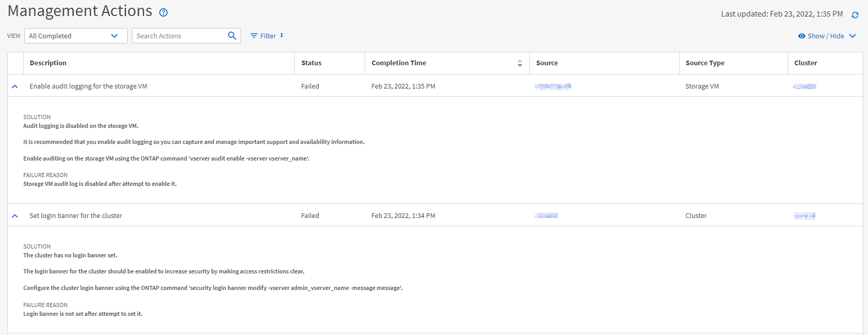Open the source link for login banner row
This screenshot has height=335, width=868.
546,216
